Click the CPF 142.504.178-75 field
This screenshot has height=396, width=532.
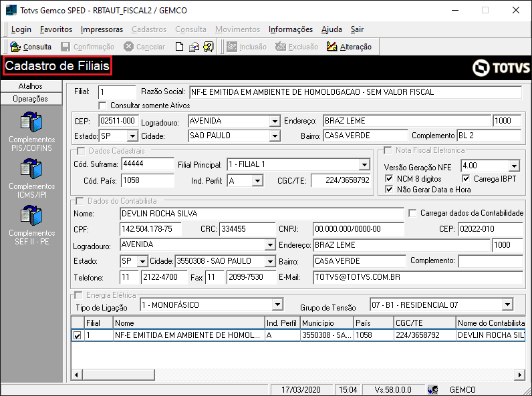coord(150,229)
